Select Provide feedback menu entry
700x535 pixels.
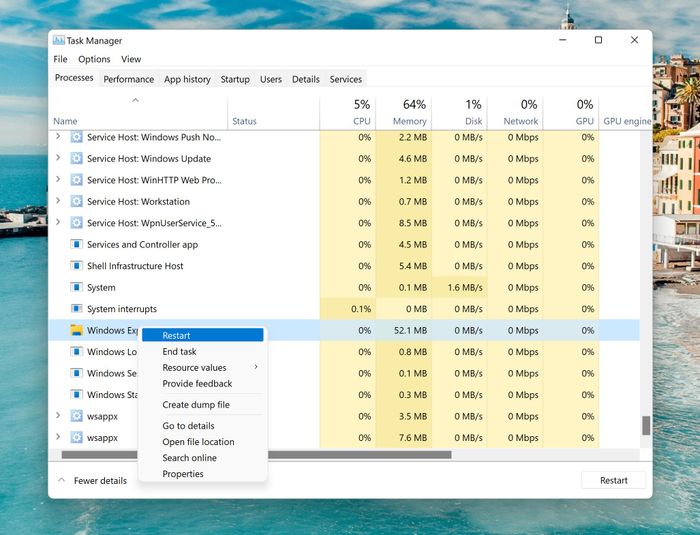click(x=203, y=384)
